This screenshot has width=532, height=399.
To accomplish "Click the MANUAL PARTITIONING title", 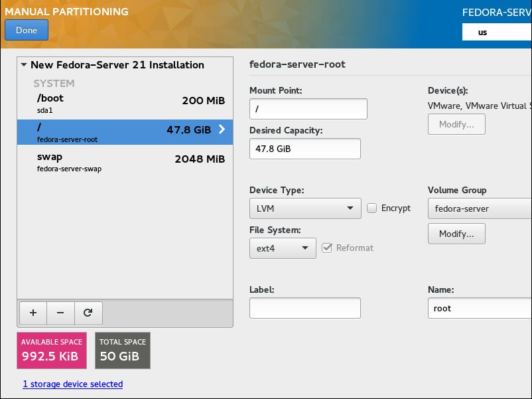I will tap(66, 11).
